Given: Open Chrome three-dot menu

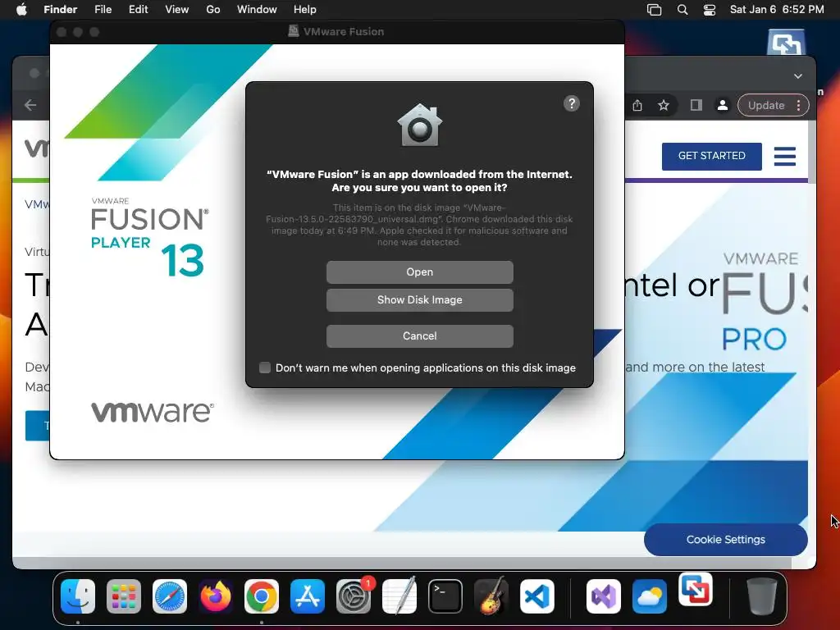Looking at the screenshot, I should (799, 106).
